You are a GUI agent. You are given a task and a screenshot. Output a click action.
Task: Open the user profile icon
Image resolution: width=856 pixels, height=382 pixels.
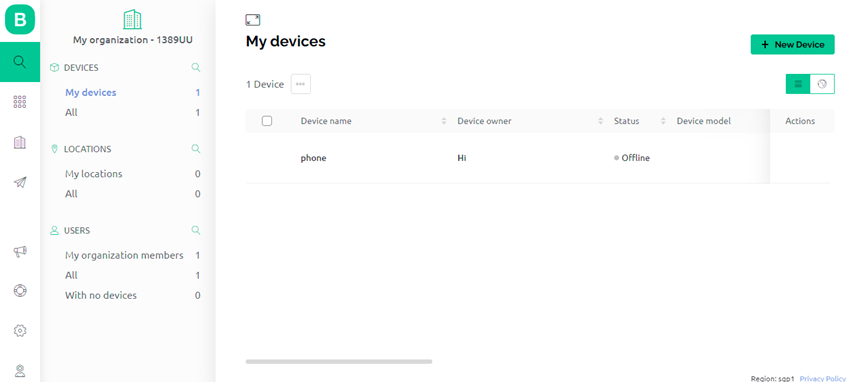pyautogui.click(x=20, y=371)
